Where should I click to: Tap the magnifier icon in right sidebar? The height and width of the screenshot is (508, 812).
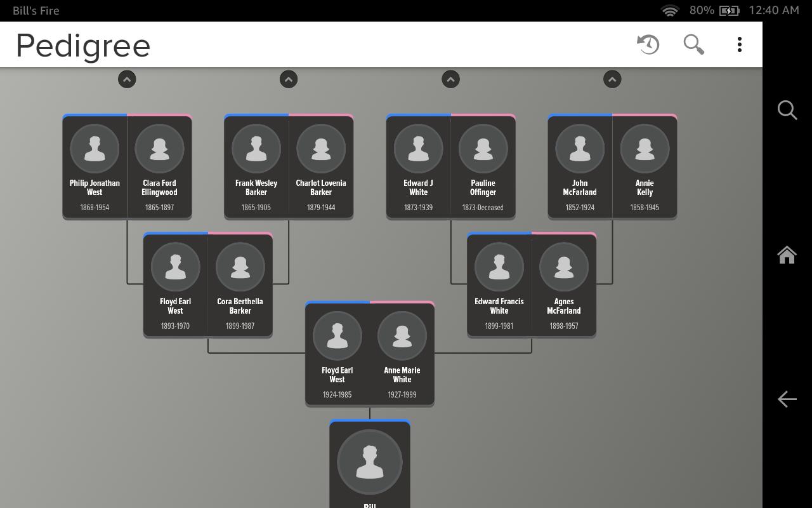[787, 110]
